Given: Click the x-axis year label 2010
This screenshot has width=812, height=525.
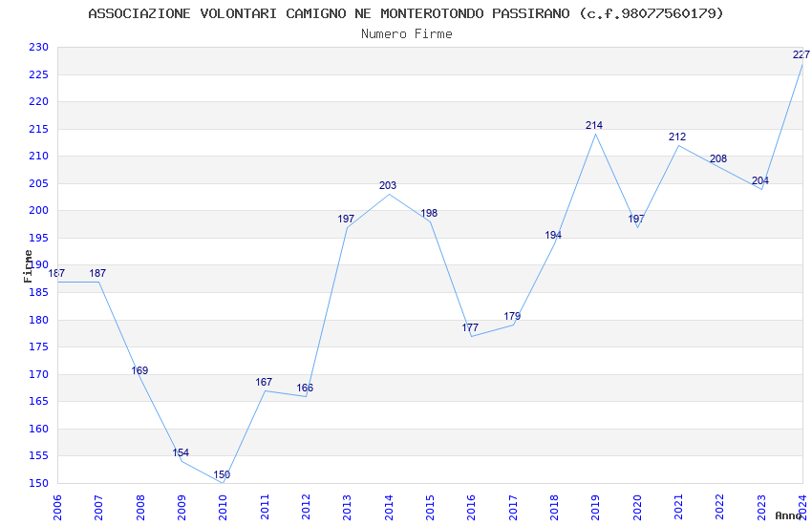Looking at the screenshot, I should click(223, 508).
